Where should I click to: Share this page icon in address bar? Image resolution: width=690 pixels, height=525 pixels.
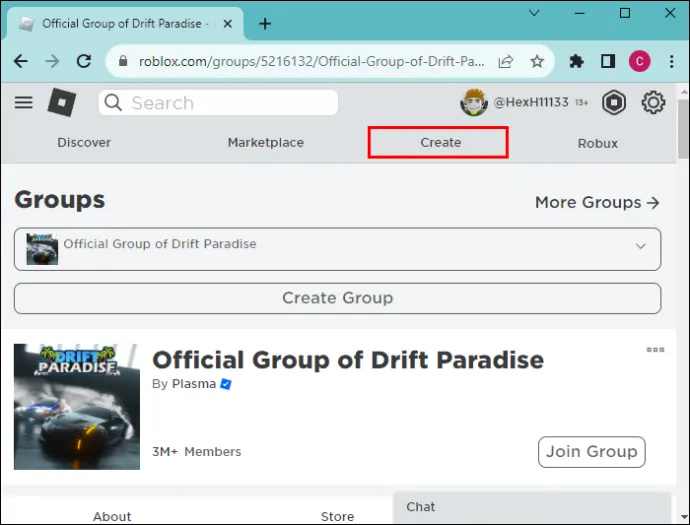tap(506, 61)
